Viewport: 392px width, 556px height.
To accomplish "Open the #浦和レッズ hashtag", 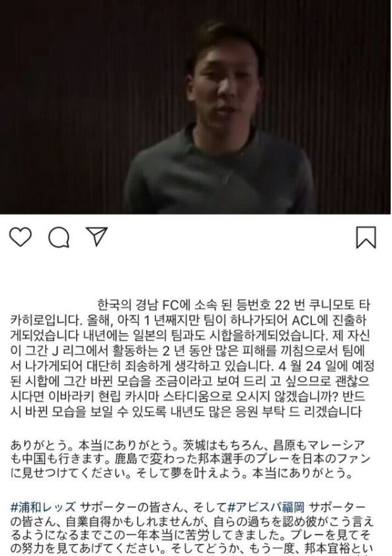I will point(43,508).
